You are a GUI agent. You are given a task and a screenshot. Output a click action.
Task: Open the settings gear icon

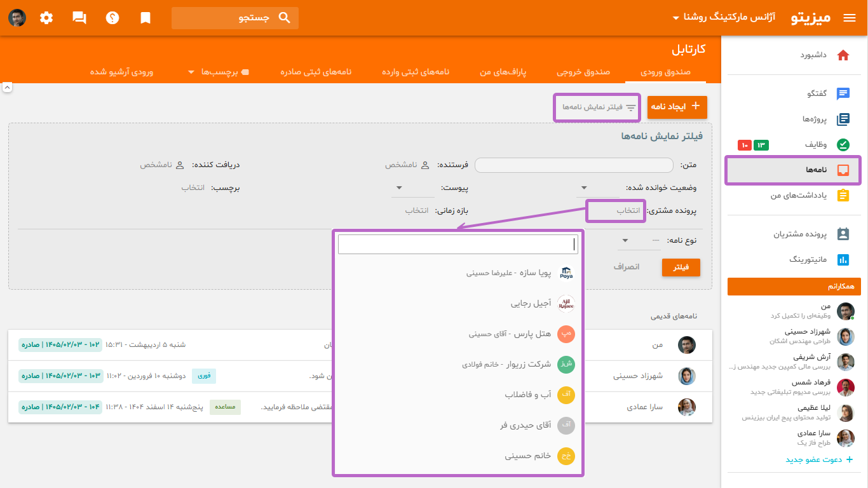[46, 18]
